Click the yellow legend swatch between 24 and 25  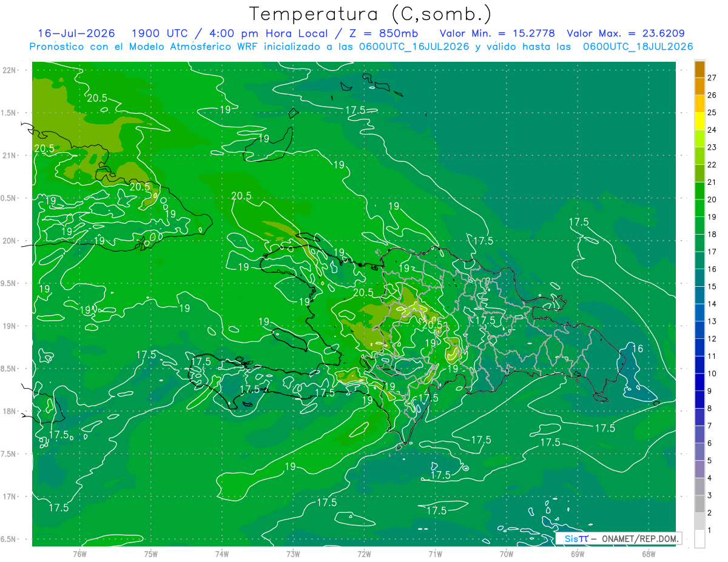pos(699,121)
